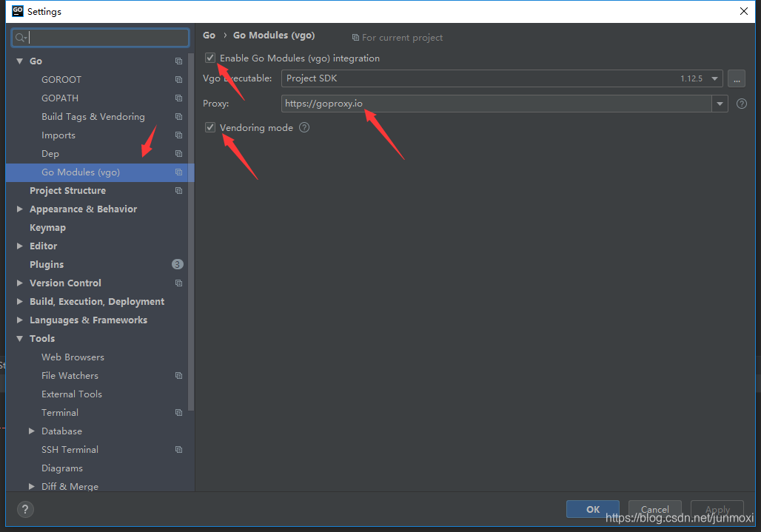Image resolution: width=761 pixels, height=532 pixels.
Task: Expand the Appearance & Behavior node
Action: pos(20,209)
